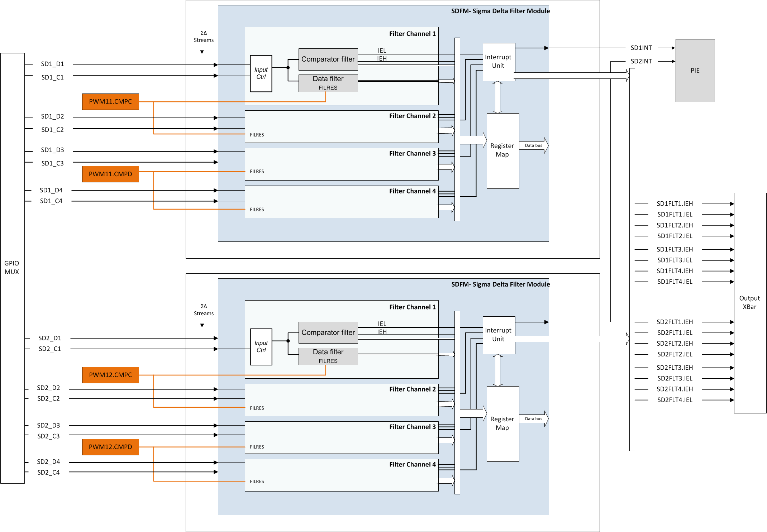The width and height of the screenshot is (767, 532).
Task: Switch to the lower SDFM module header
Action: (x=500, y=284)
